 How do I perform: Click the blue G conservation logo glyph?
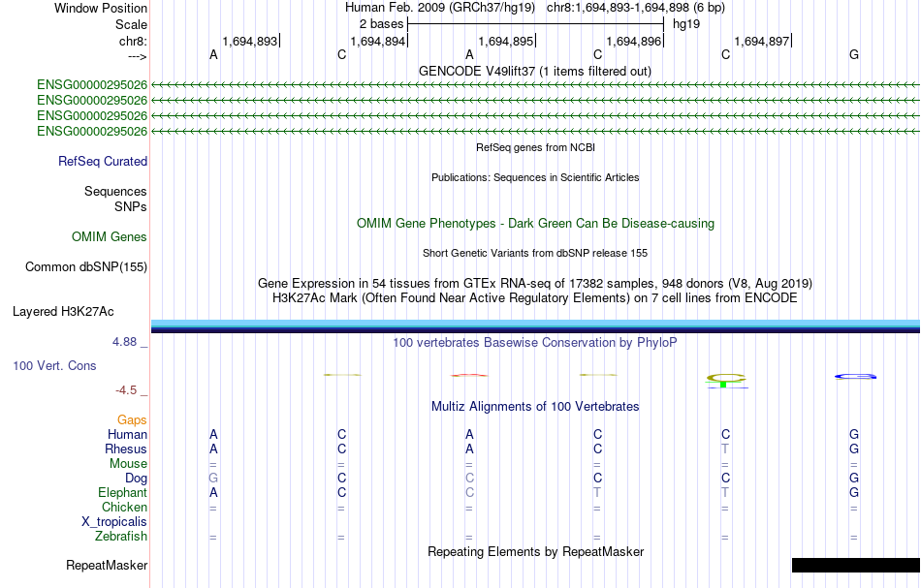coord(855,376)
